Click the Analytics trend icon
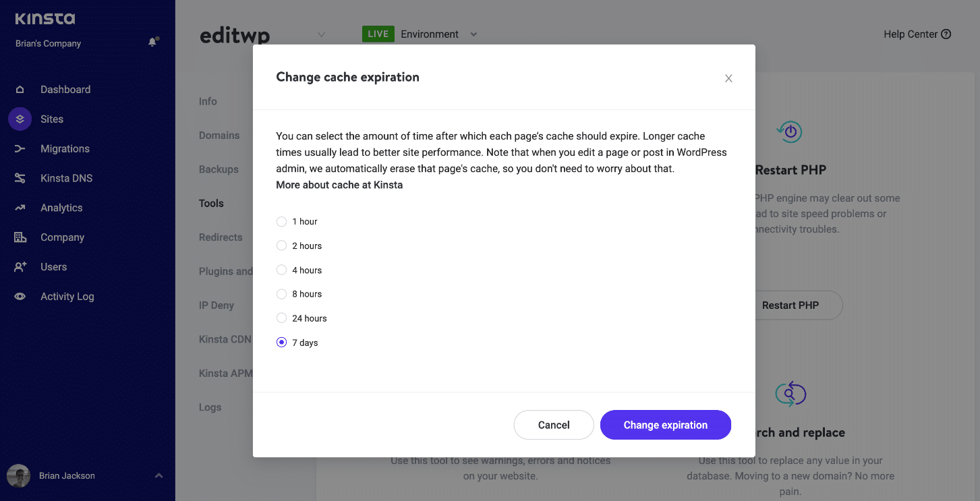The height and width of the screenshot is (501, 980). coord(20,208)
